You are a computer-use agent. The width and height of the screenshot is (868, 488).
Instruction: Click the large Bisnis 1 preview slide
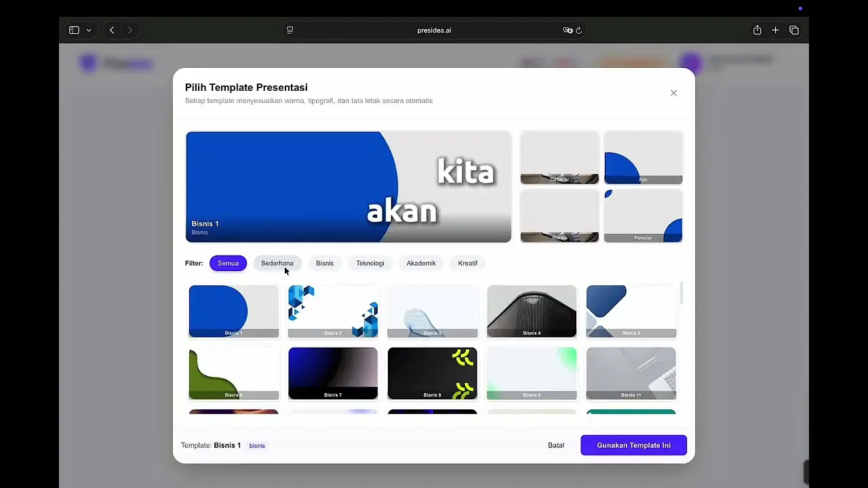tap(349, 186)
